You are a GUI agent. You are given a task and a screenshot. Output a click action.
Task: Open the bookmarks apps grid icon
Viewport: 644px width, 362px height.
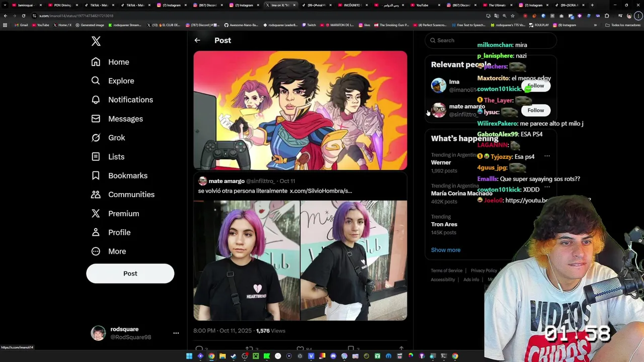[x=5, y=25]
